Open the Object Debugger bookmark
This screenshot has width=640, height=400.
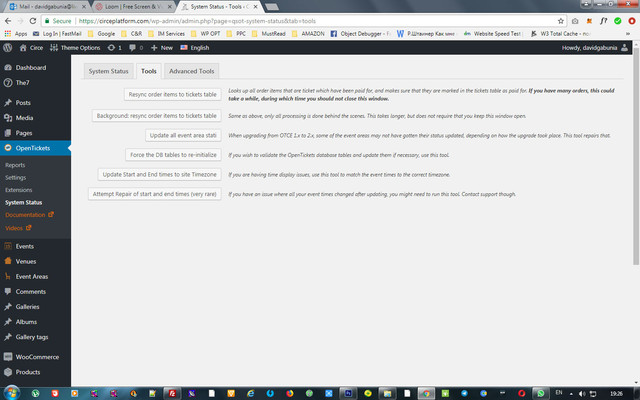[x=361, y=33]
